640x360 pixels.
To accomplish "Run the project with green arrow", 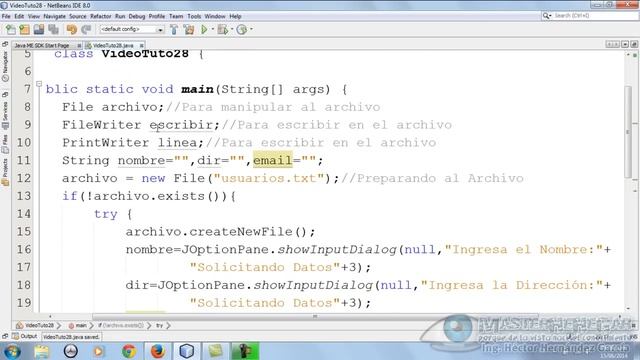I will [x=204, y=29].
